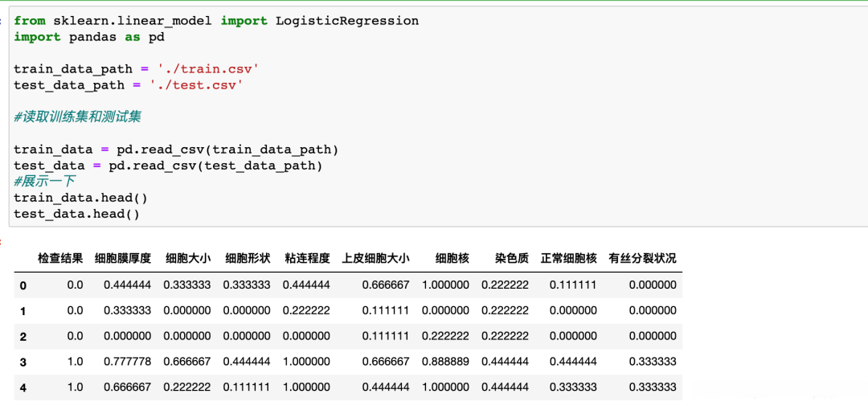Viewport: 868px width, 406px height.
Task: Click the 'test_data.head()' code line
Action: (x=77, y=214)
